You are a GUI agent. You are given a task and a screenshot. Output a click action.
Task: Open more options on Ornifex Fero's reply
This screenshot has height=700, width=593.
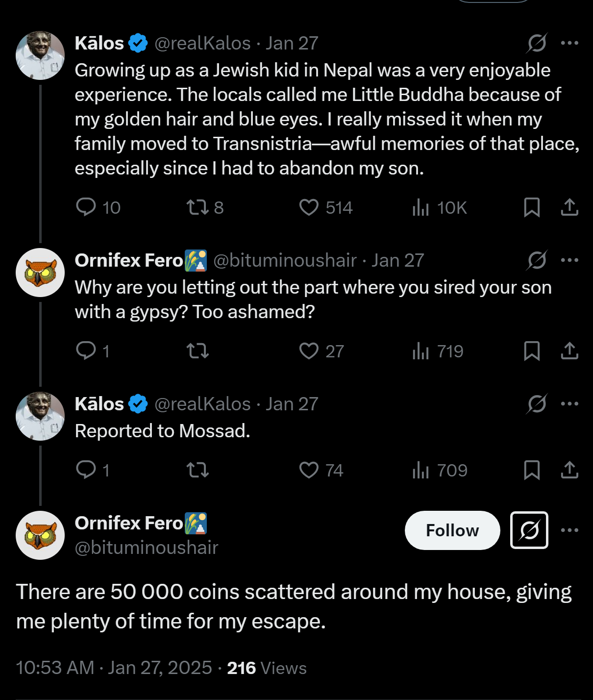point(569,260)
